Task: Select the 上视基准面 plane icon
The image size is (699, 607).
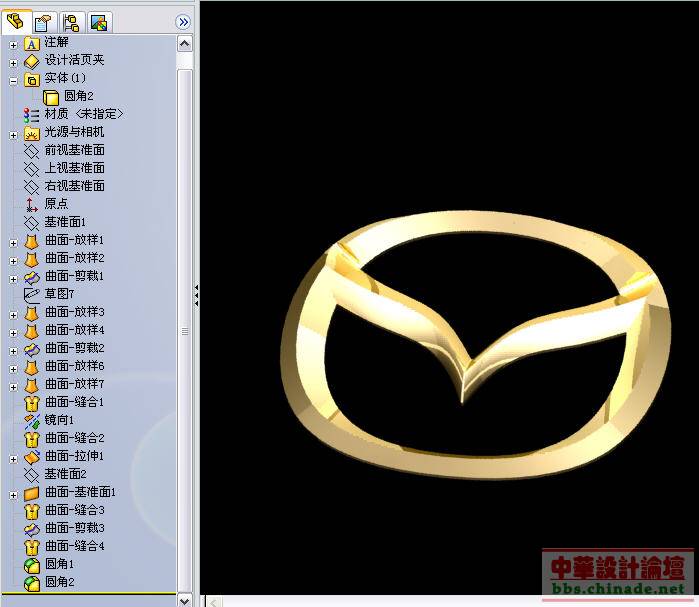Action: [32, 169]
